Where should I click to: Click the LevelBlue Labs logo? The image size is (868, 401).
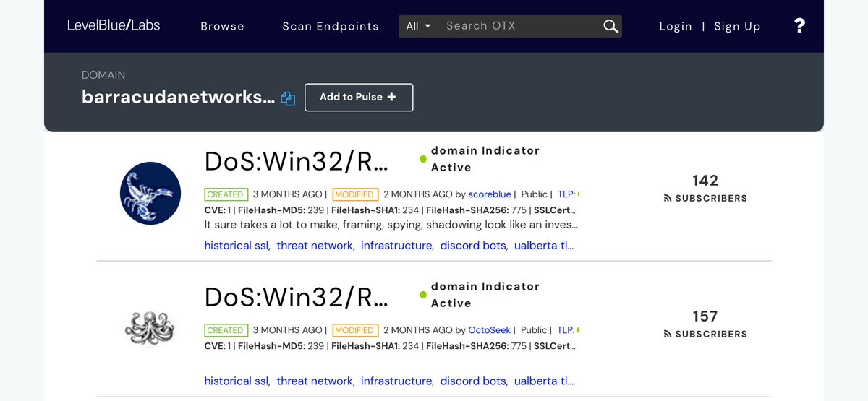(114, 25)
